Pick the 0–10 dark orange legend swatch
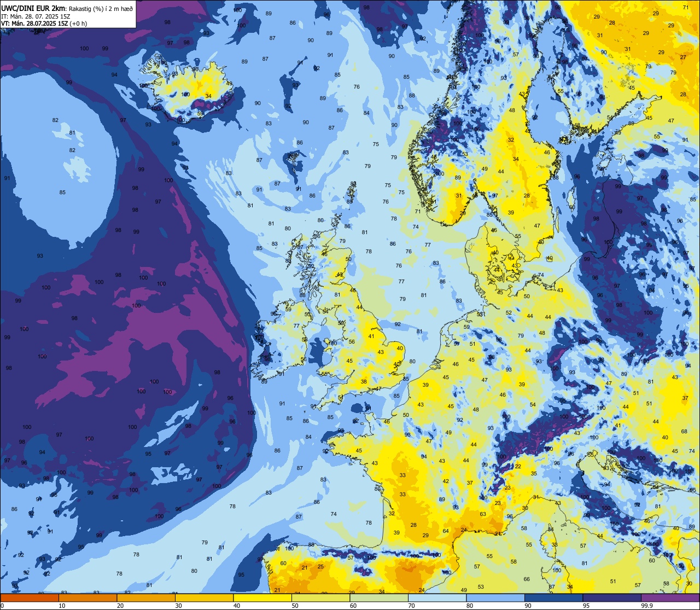Screen dimensions: 700x610 [30, 597]
